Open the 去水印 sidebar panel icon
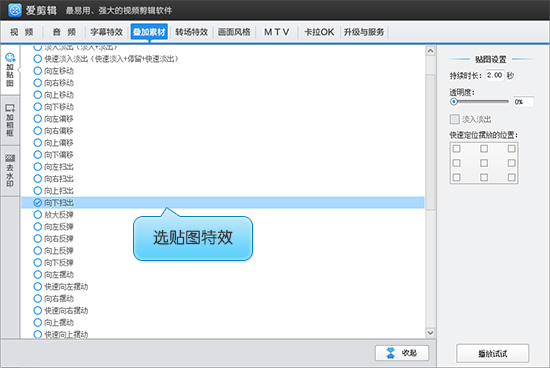550x368 pixels. 10,158
